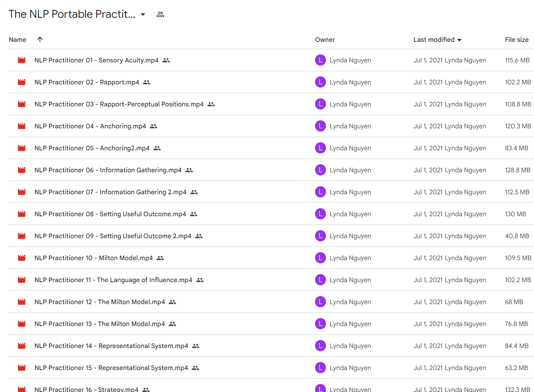This screenshot has height=392, width=534.
Task: Click video icon for 09 Setting Useful Outcome 2
Action: click(x=22, y=236)
